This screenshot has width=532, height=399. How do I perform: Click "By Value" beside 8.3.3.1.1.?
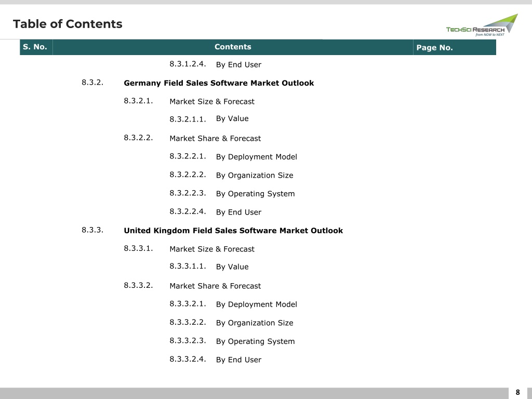(x=232, y=267)
